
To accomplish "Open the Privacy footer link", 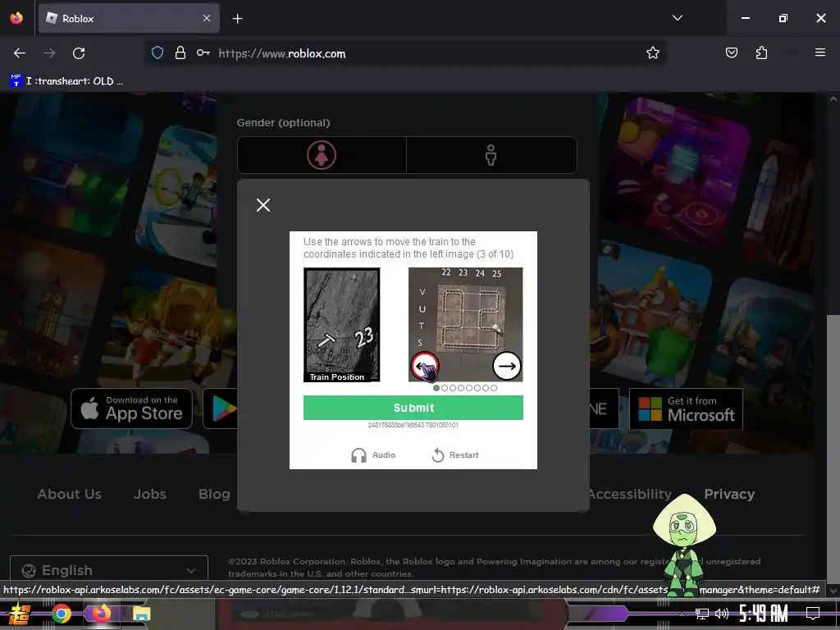I will tap(729, 494).
